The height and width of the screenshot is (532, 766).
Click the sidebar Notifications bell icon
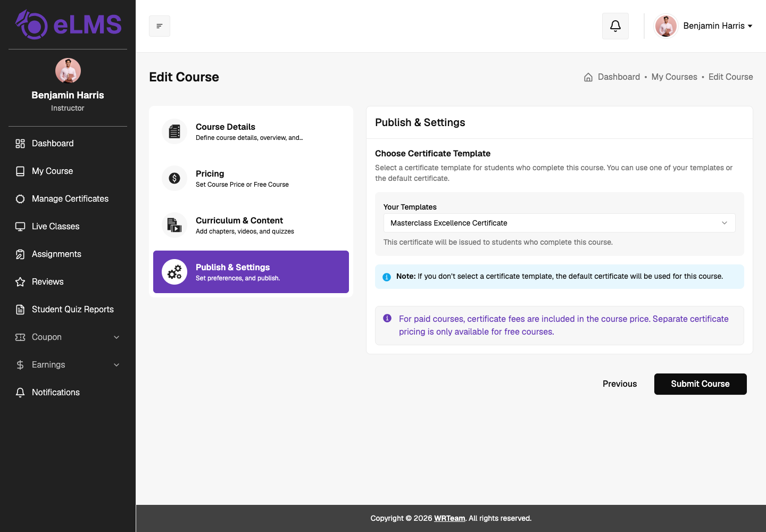tap(20, 393)
